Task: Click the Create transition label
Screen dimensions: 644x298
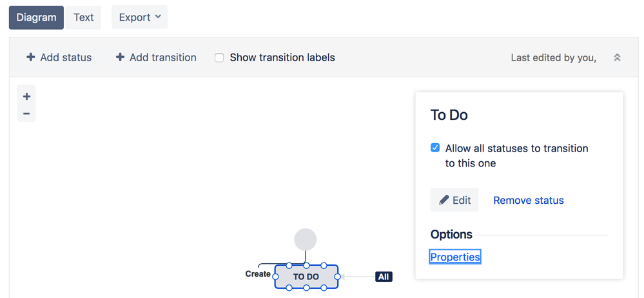Action: (x=258, y=274)
